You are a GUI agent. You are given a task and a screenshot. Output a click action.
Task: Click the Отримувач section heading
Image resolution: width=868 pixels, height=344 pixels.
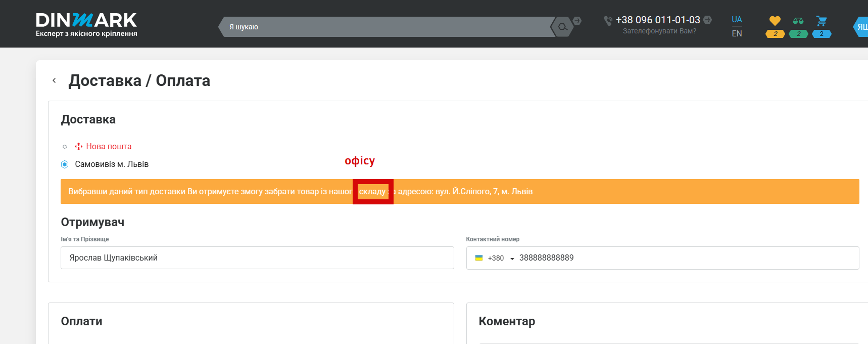92,222
